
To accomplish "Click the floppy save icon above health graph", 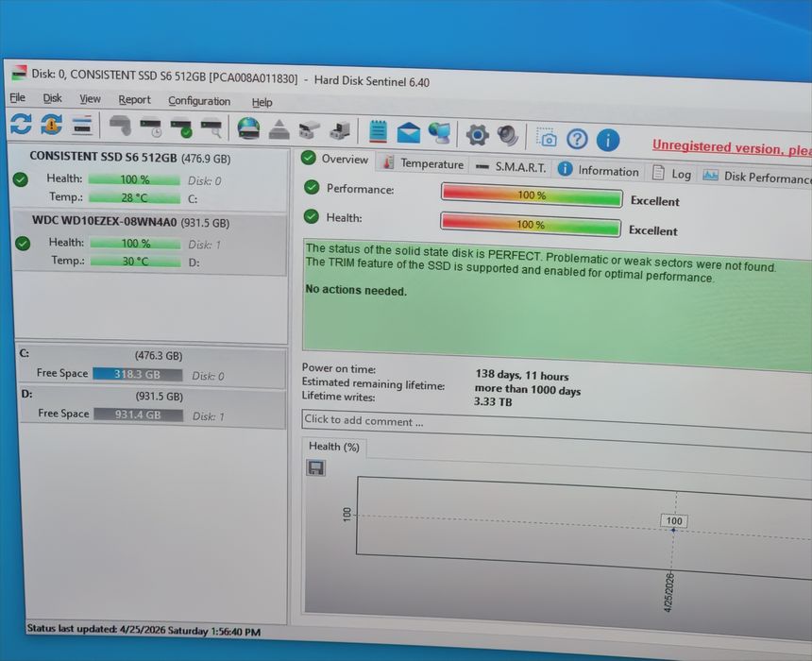I will 316,467.
